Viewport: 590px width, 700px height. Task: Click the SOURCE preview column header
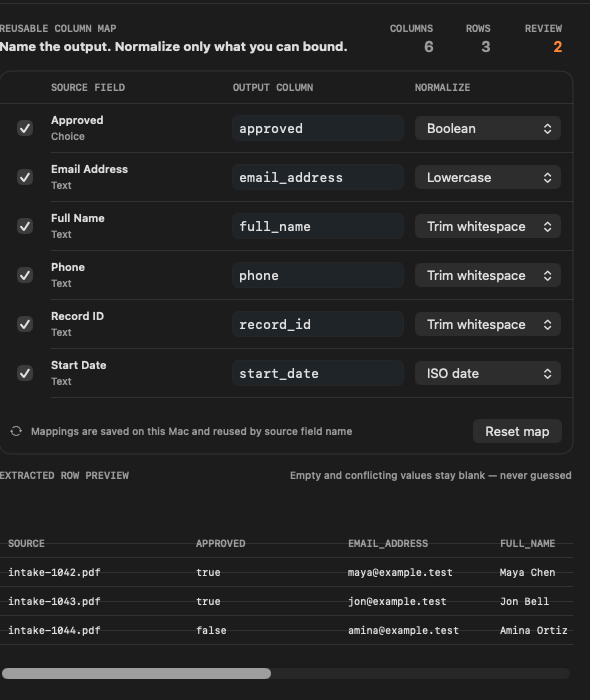(x=26, y=543)
